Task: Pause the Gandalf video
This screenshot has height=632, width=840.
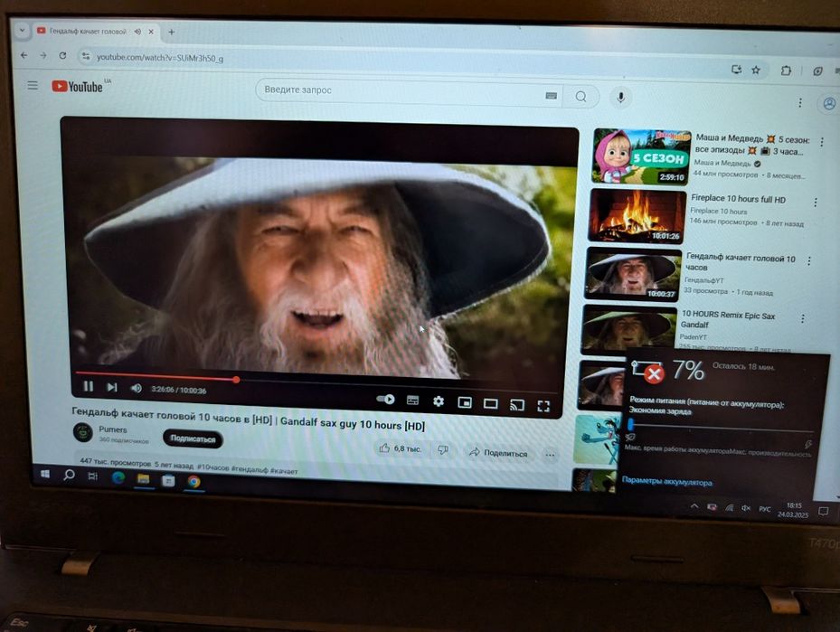Action: 89,386
